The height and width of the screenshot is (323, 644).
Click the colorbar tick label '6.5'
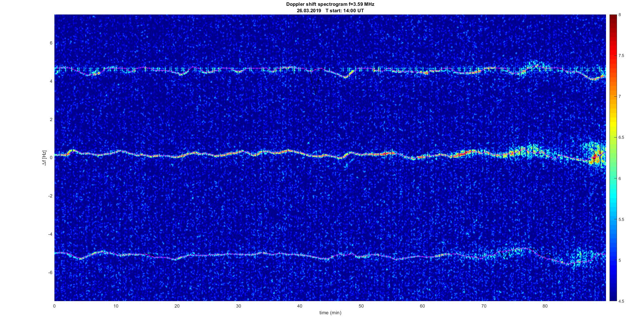tap(621, 138)
